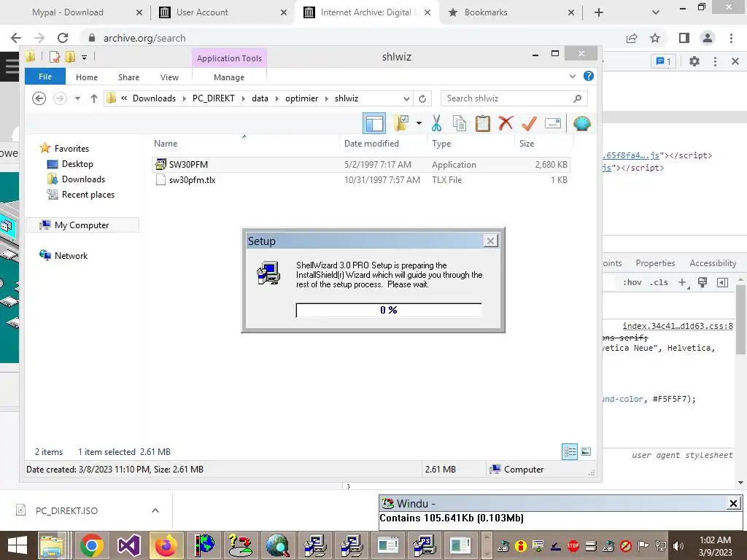
Task: Click Downloads in the address breadcrumb
Action: pos(154,98)
